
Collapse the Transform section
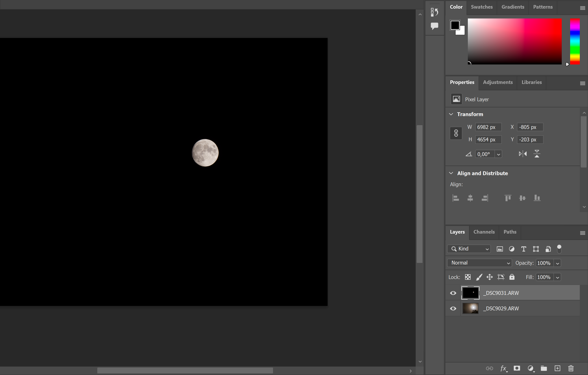[451, 114]
